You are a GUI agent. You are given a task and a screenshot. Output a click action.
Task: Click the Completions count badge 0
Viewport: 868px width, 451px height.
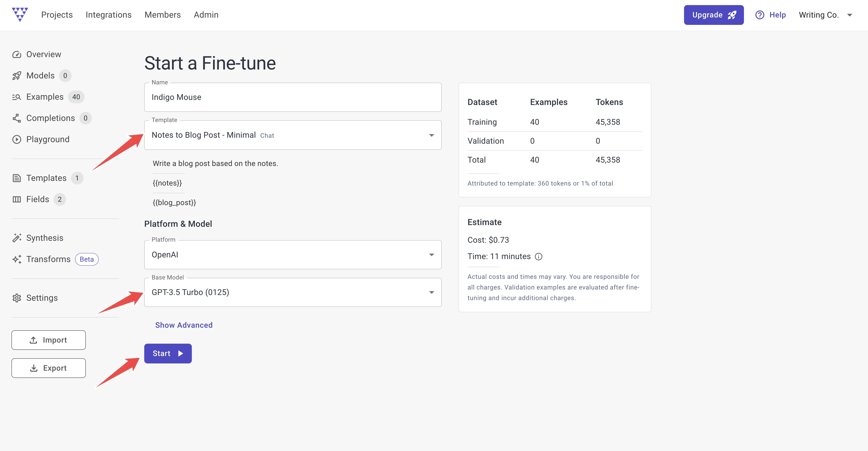click(85, 118)
